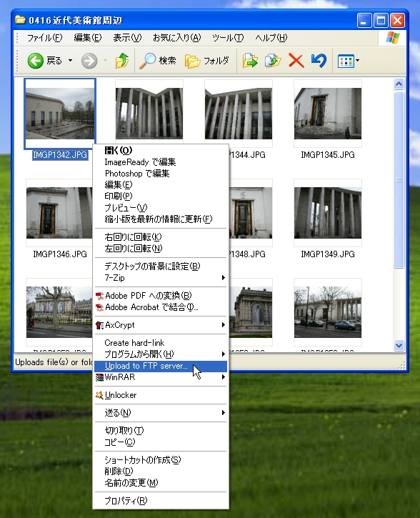Click the red X Delete icon

(296, 61)
